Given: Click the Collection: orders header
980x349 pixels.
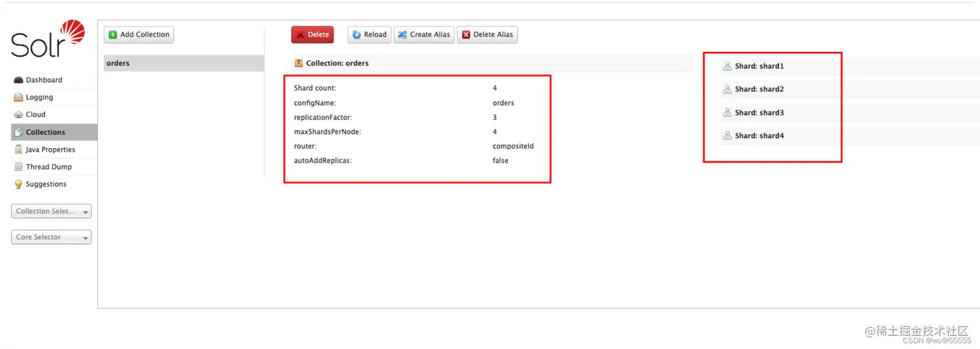Looking at the screenshot, I should pos(493,64).
